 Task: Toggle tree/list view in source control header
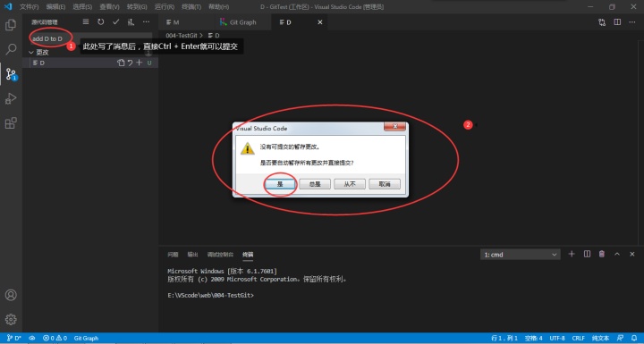(86, 22)
